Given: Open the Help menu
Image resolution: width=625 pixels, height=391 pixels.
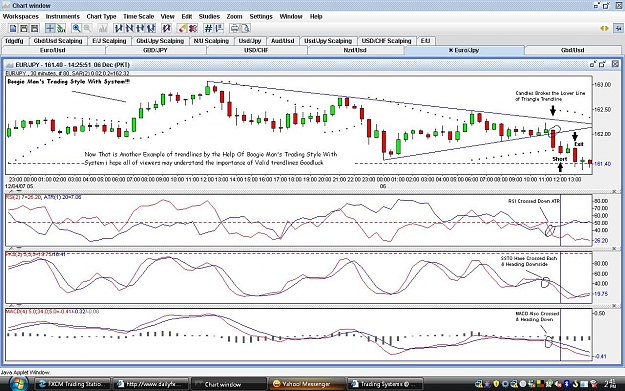Looking at the screenshot, I should 316,16.
